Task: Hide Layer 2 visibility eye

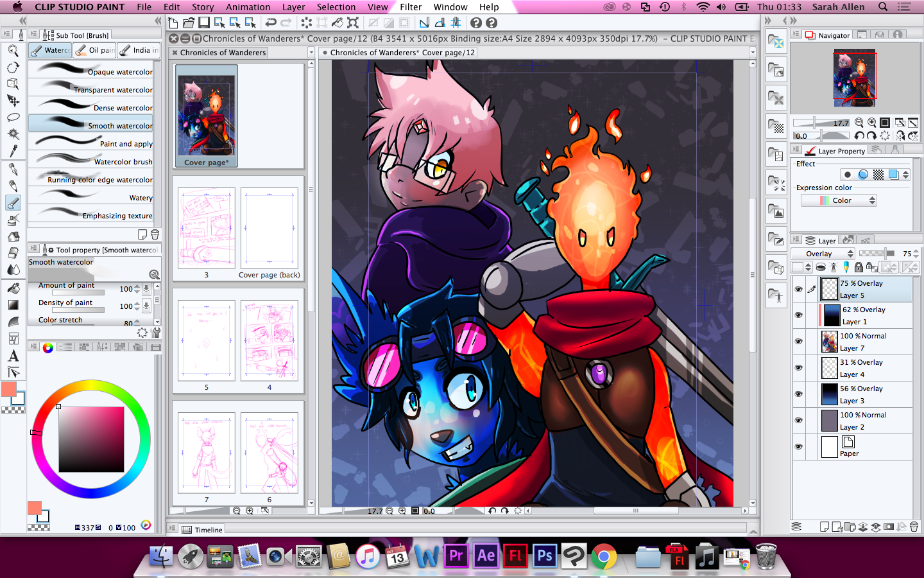Action: pyautogui.click(x=799, y=421)
